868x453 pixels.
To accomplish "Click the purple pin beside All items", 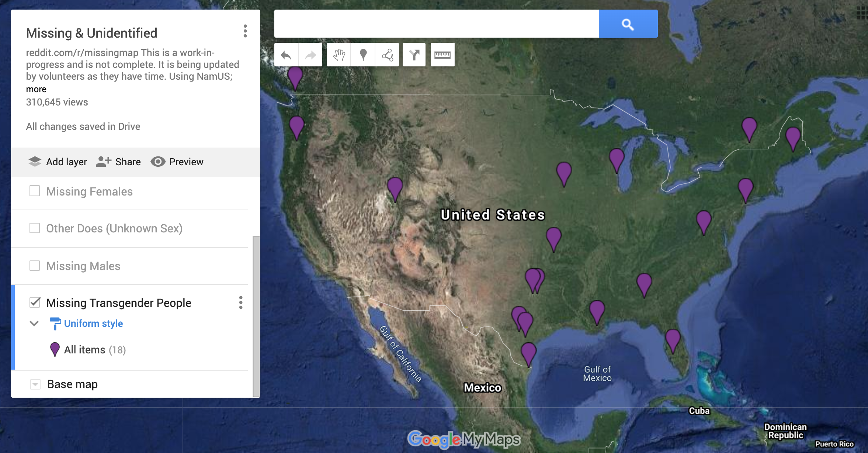I will coord(55,349).
